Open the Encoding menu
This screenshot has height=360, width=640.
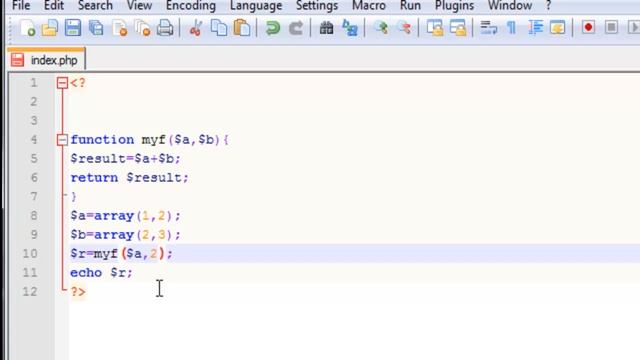[191, 6]
